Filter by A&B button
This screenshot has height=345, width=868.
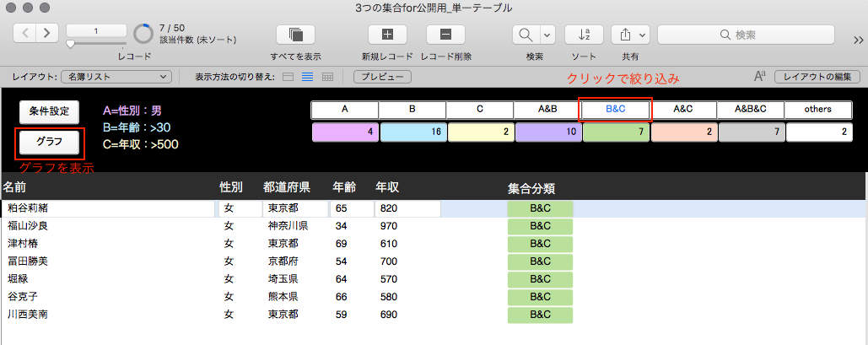point(547,110)
